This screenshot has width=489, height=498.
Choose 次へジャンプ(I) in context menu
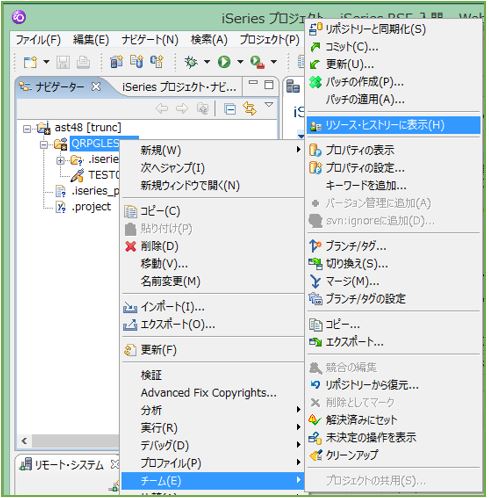click(x=213, y=168)
